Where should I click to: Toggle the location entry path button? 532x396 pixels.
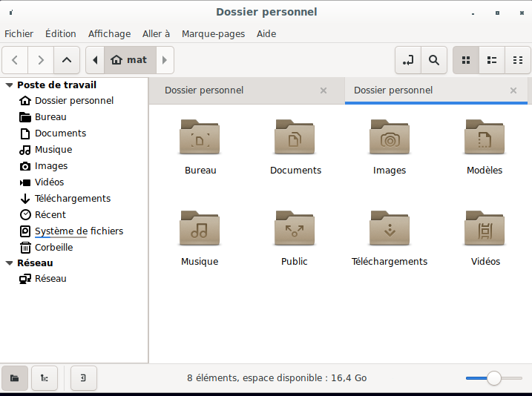pyautogui.click(x=407, y=60)
